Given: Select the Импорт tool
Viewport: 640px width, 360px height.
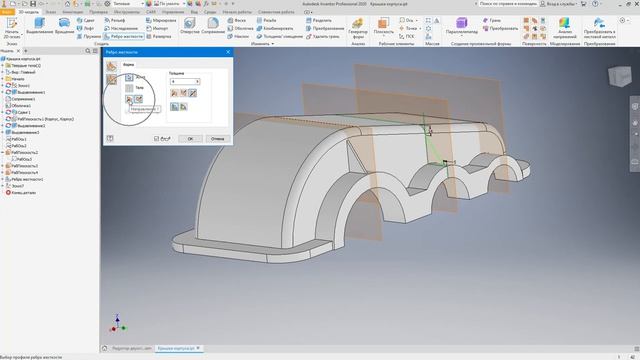Looking at the screenshot, I should [x=157, y=28].
